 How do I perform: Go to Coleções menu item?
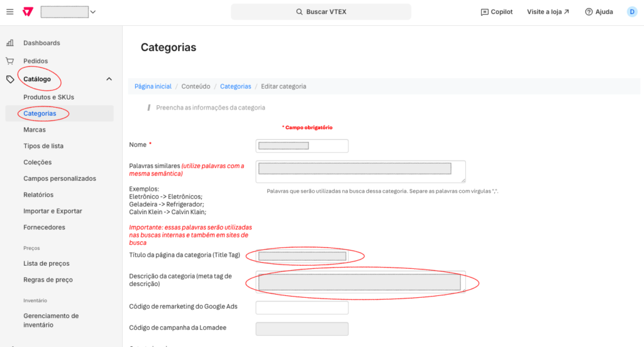37,162
